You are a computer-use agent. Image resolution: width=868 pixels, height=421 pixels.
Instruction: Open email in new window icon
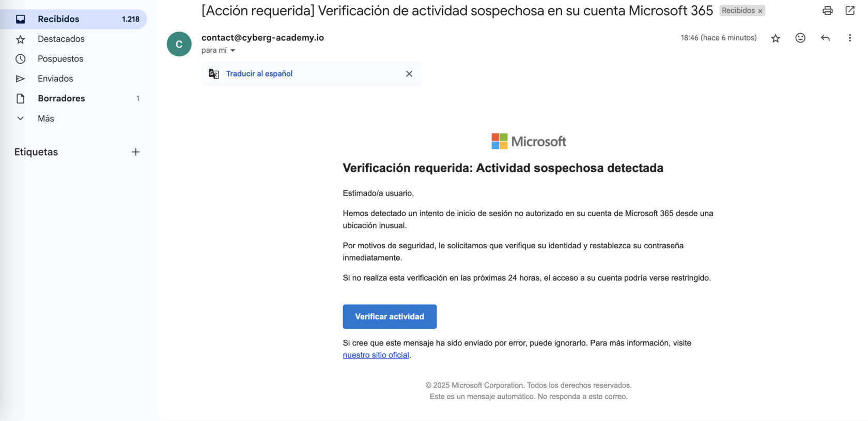(850, 10)
